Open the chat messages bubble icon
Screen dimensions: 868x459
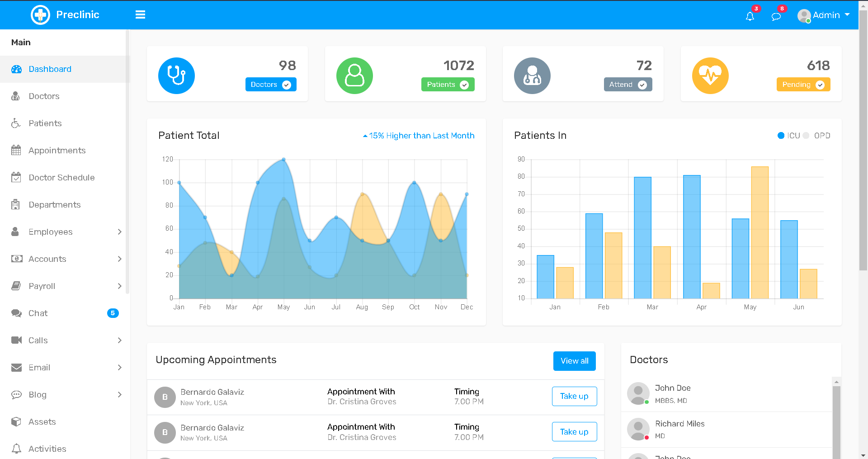click(776, 16)
